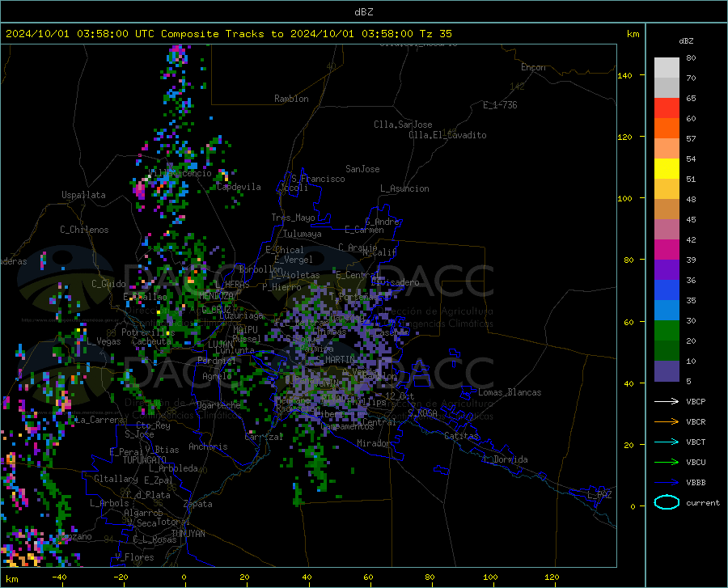728x588 pixels.
Task: Click the 'L_PAZ' map label
Action: coord(599,495)
